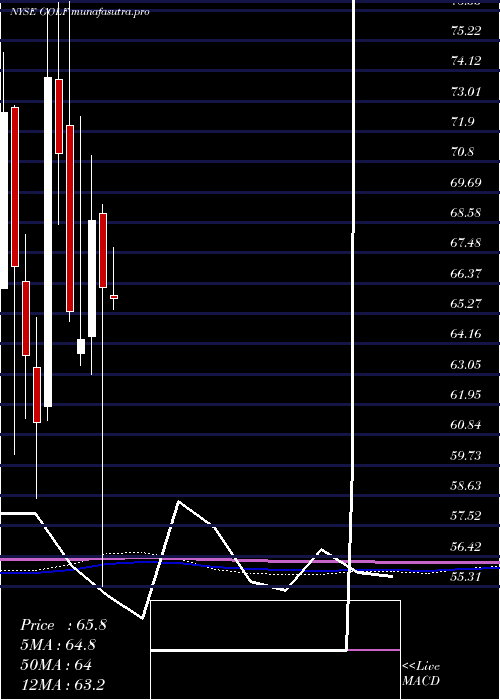Click the small last red candlestick body
The height and width of the screenshot is (700, 500).
point(114,297)
